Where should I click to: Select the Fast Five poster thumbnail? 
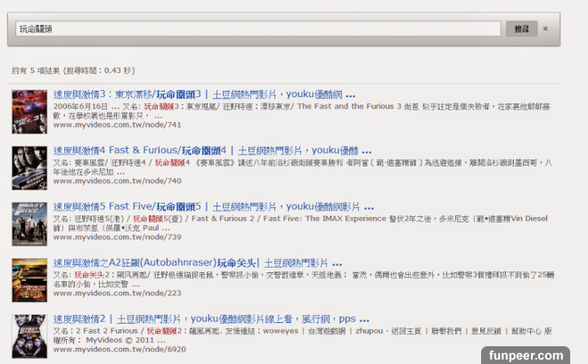pos(23,220)
